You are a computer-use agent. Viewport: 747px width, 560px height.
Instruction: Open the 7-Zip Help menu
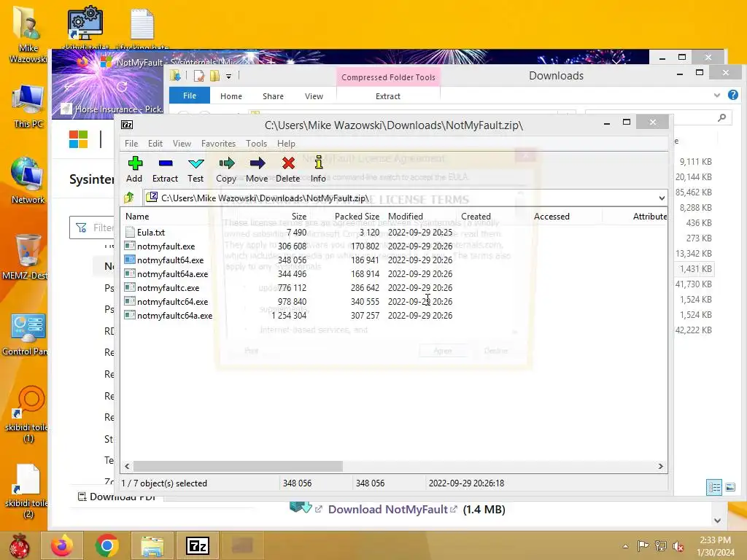(286, 144)
